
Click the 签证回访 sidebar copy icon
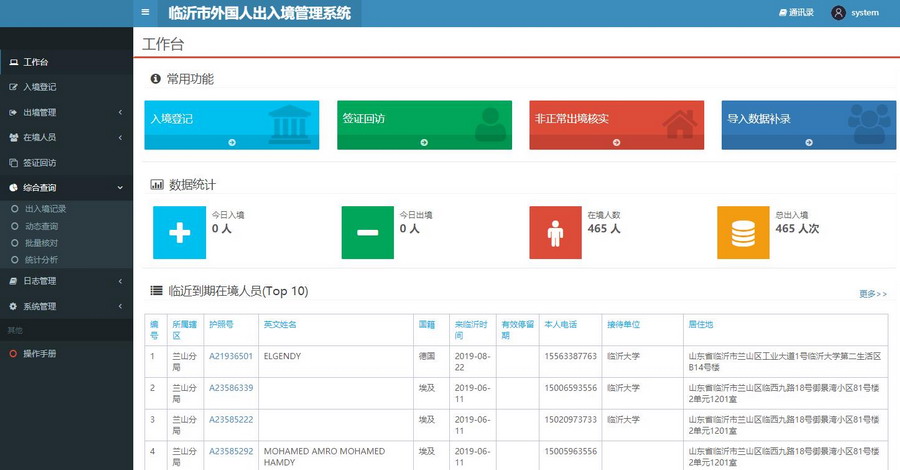pos(13,163)
